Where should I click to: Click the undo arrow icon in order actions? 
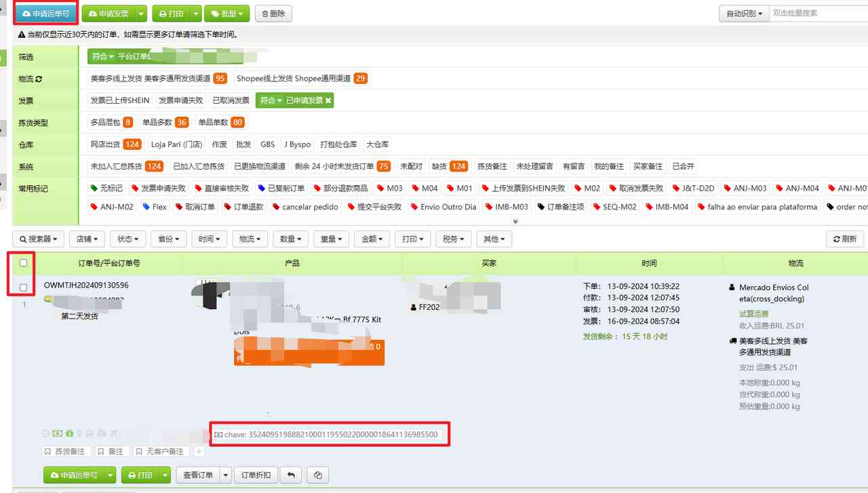coord(291,475)
